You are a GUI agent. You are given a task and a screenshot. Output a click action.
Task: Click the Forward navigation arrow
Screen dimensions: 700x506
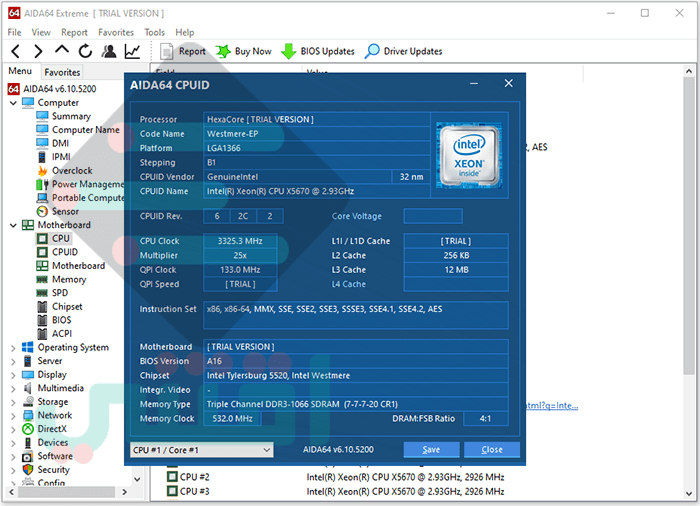coord(38,51)
